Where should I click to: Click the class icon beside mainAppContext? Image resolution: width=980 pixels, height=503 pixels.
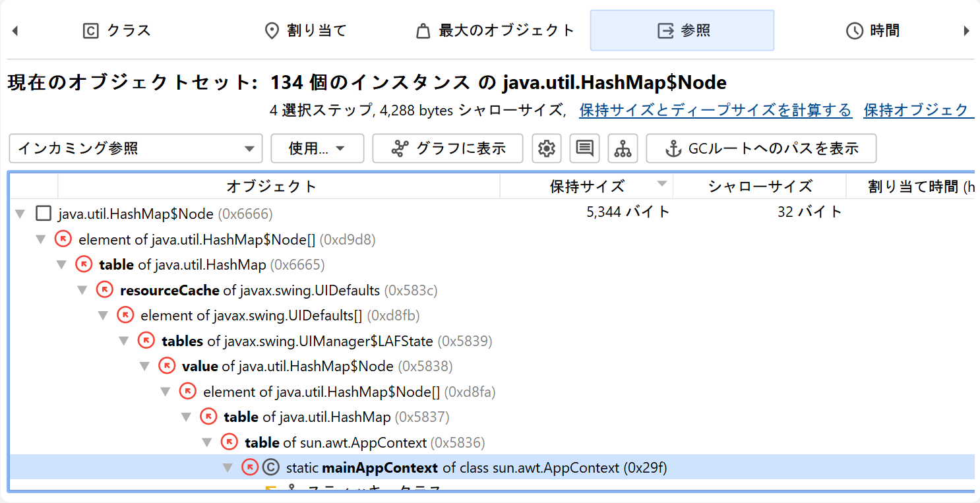(x=270, y=467)
